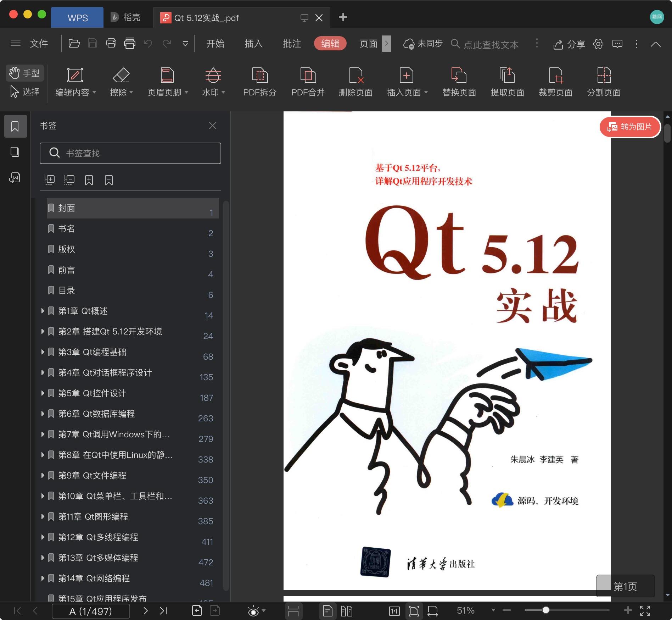Open quick access toolbar dropdown
This screenshot has width=672, height=620.
pos(185,44)
